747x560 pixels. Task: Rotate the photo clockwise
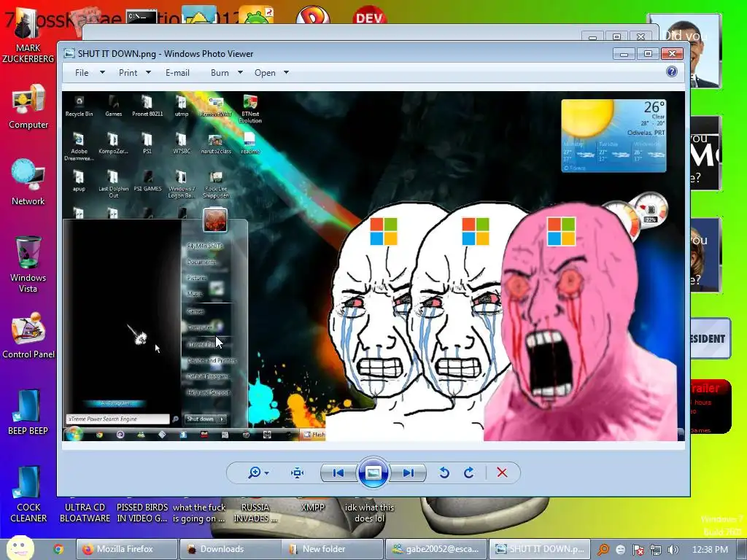coord(469,472)
